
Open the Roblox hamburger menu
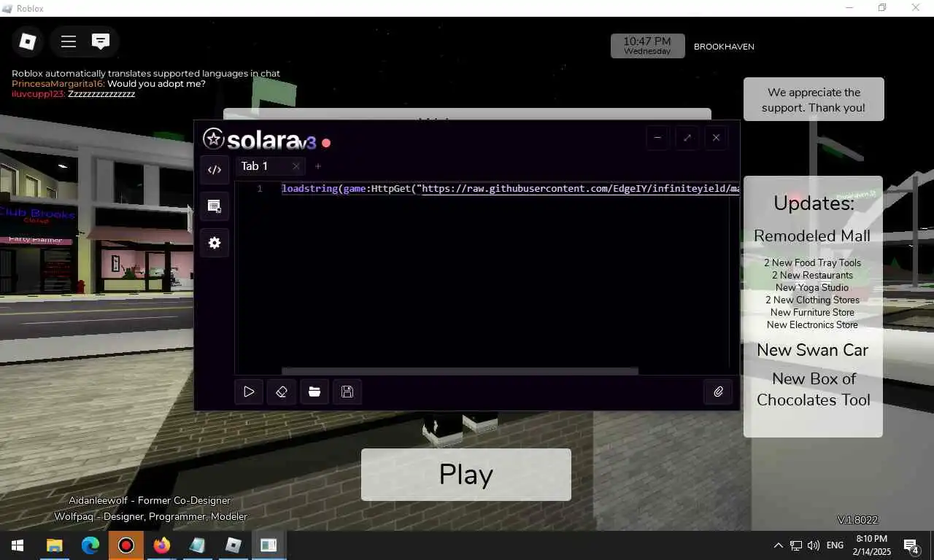pyautogui.click(x=69, y=42)
